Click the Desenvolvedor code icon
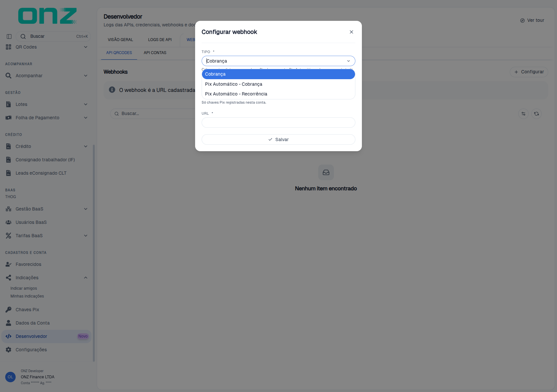The height and width of the screenshot is (392, 557). coord(8,336)
